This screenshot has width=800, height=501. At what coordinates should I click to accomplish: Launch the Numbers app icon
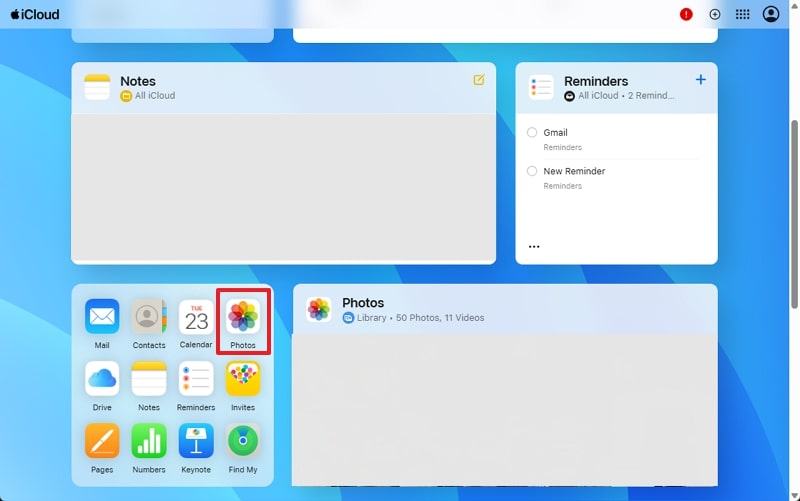(149, 441)
